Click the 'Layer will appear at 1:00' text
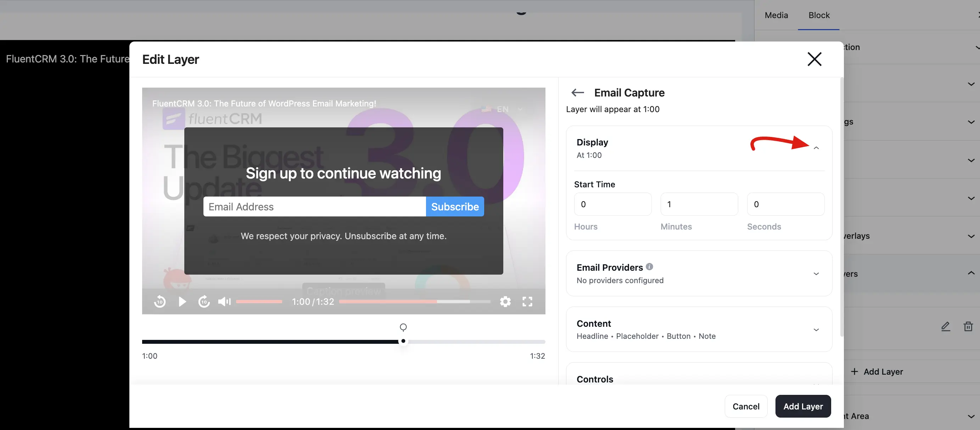 (x=612, y=109)
